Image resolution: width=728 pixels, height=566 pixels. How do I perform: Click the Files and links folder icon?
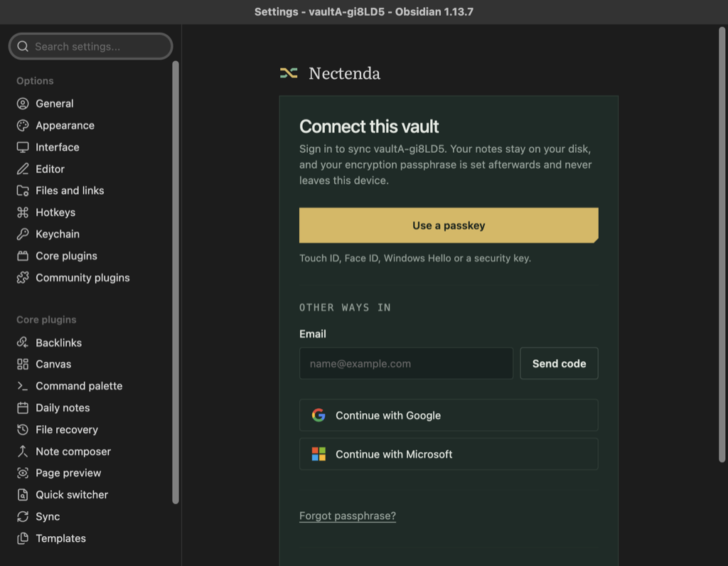(x=23, y=191)
